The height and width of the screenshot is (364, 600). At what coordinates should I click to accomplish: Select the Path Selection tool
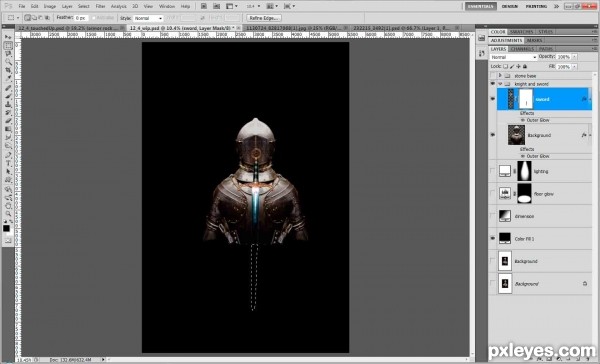(x=8, y=172)
